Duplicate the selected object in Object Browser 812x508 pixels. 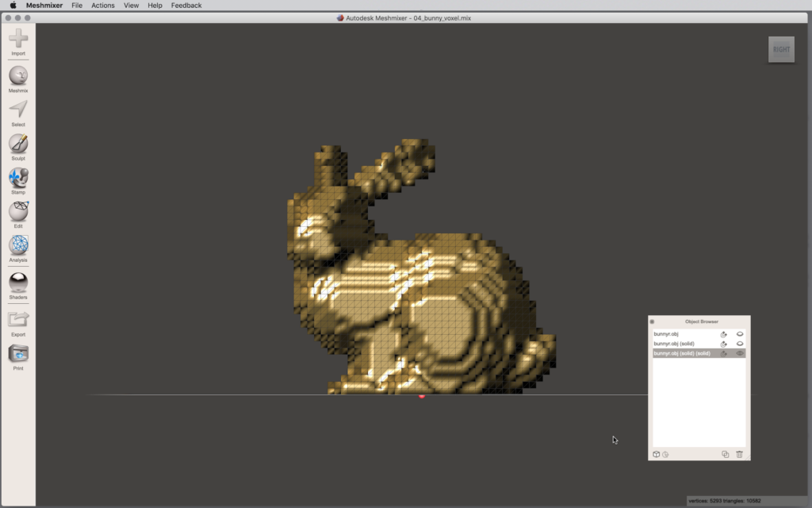pos(725,454)
